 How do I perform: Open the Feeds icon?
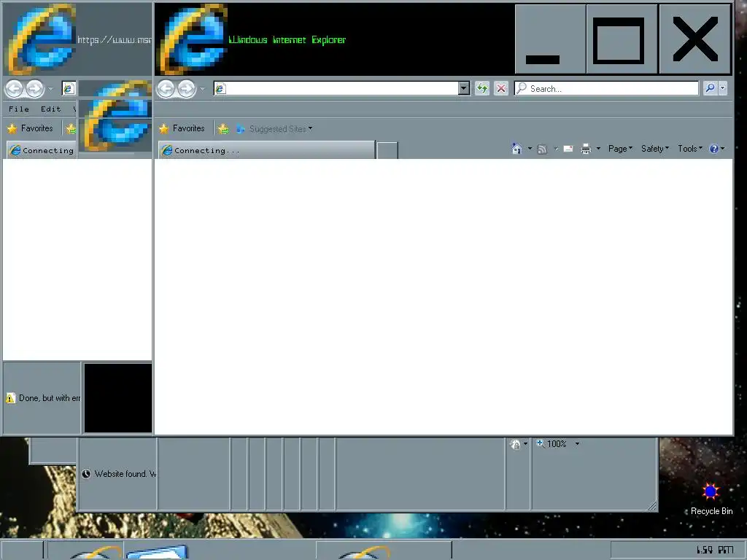pos(542,149)
